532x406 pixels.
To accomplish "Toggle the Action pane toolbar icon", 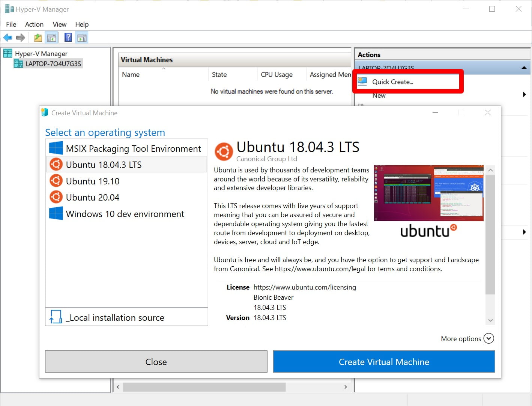I will pos(82,38).
